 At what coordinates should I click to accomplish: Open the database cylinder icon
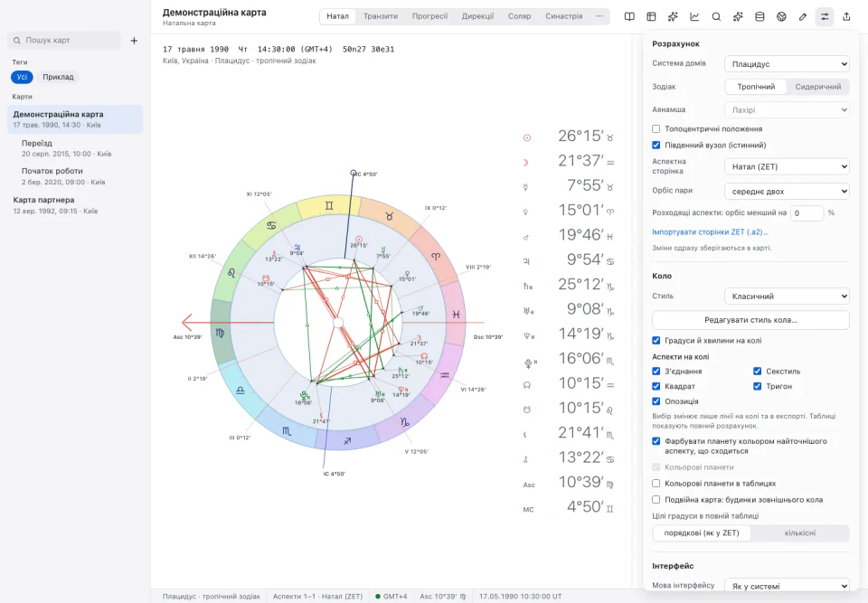759,16
